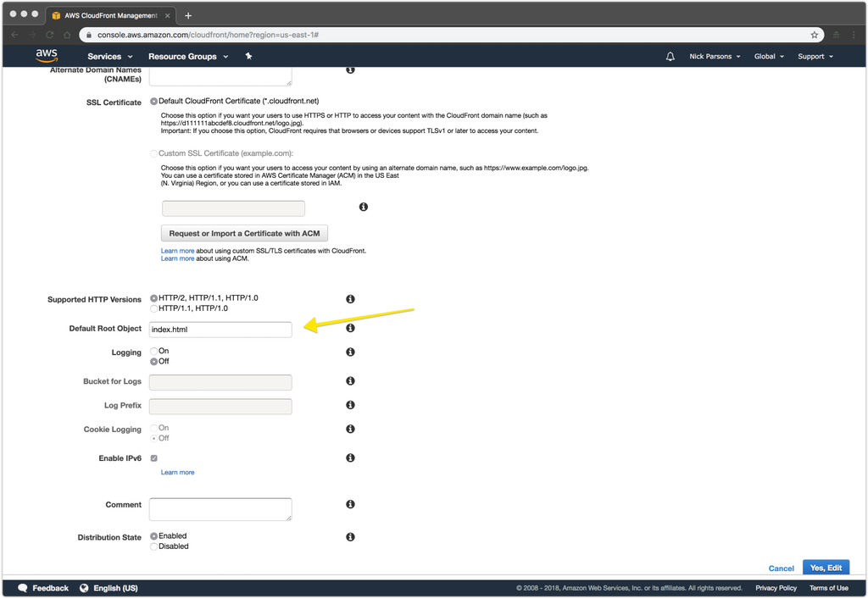868x599 pixels.
Task: Open the Privacy Policy link
Action: tap(776, 588)
